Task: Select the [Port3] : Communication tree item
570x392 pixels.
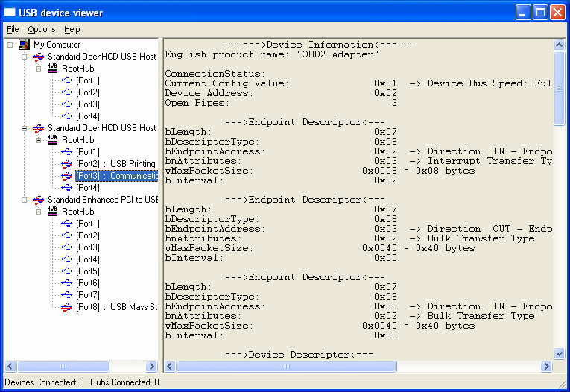Action: click(x=116, y=176)
